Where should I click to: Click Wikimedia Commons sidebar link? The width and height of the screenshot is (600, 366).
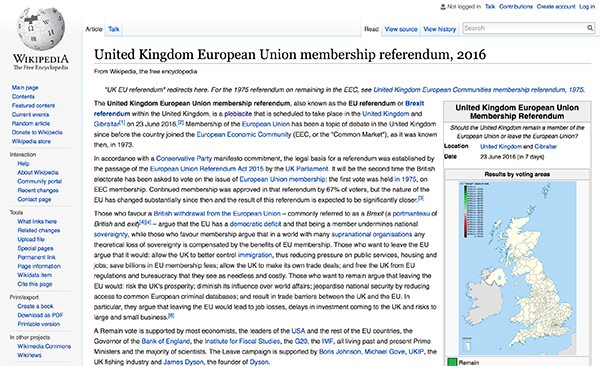tap(44, 346)
